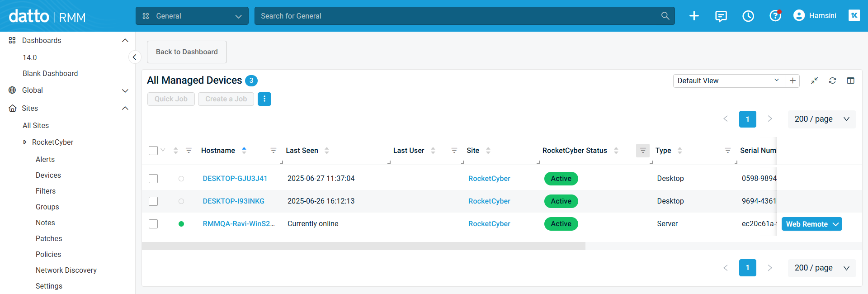This screenshot has height=294, width=868.
Task: Select checkbox for RMMQA-Ravi-WinS2
Action: 153,224
